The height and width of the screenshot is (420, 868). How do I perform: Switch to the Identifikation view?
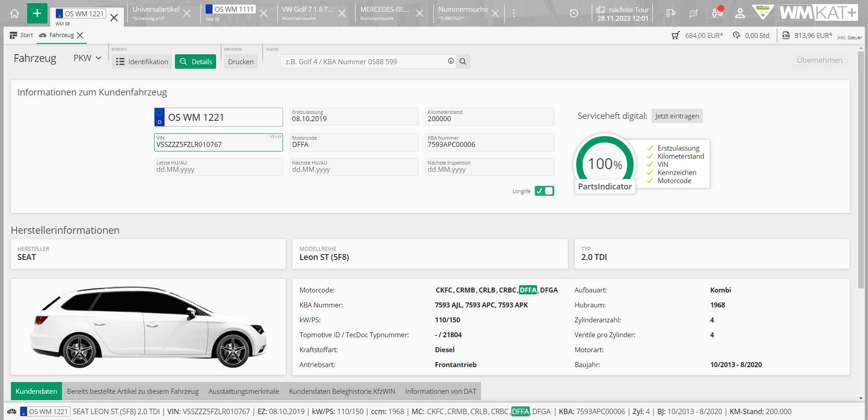point(142,61)
